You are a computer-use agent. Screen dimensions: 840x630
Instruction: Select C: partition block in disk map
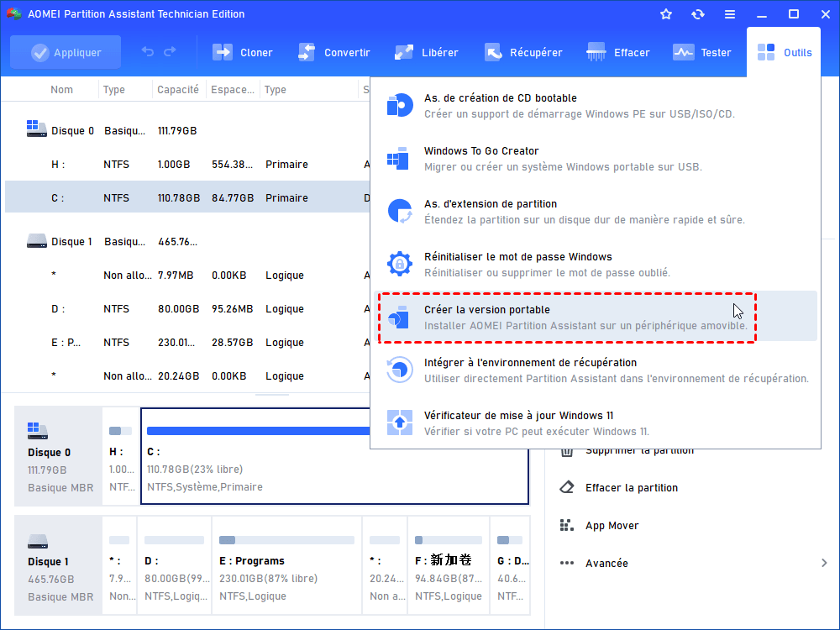tap(334, 456)
